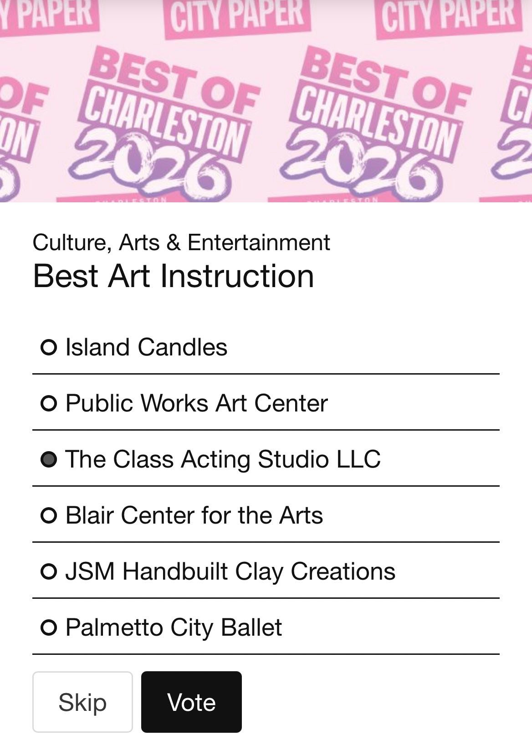
Task: Click the Culture, Arts & Entertainment heading
Action: pos(181,242)
